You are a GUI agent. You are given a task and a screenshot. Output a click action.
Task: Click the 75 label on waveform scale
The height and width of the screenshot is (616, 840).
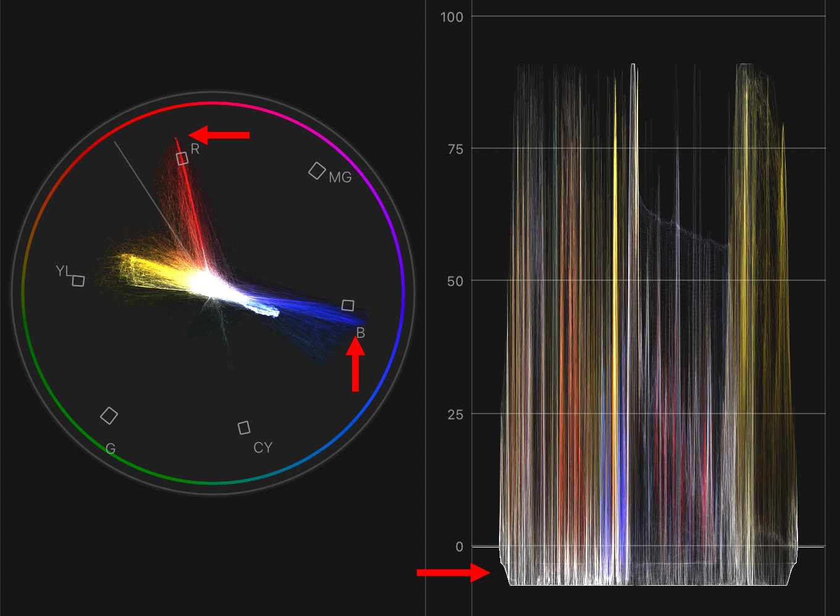455,149
